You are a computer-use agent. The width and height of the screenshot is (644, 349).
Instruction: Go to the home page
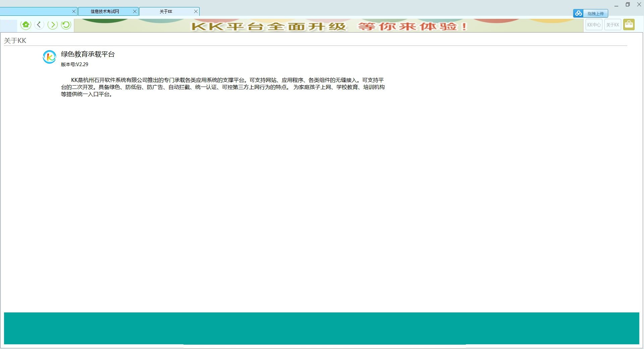pos(26,25)
